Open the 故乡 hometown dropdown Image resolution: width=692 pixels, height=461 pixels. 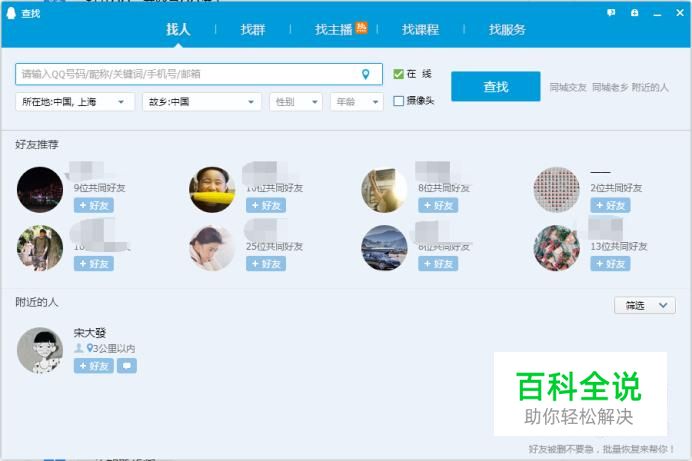[x=202, y=102]
